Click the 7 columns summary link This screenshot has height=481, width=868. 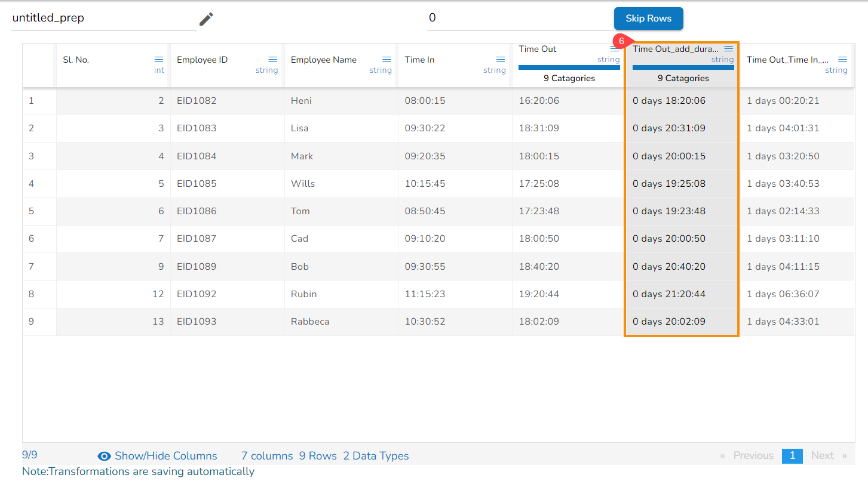click(267, 456)
